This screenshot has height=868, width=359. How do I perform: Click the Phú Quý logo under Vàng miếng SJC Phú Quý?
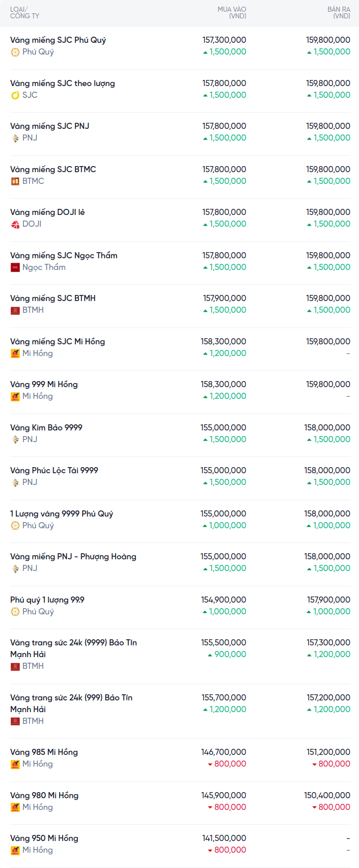coord(15,52)
